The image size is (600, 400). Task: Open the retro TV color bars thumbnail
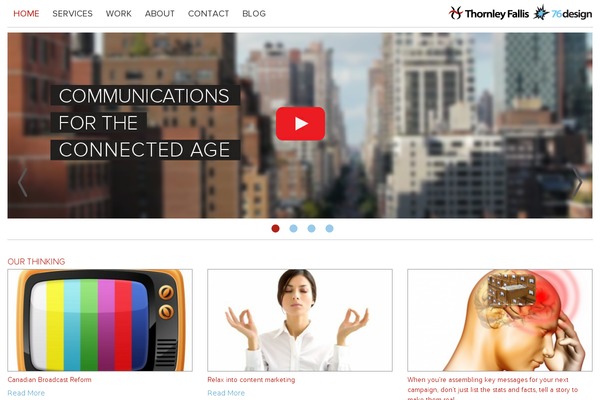tap(100, 320)
